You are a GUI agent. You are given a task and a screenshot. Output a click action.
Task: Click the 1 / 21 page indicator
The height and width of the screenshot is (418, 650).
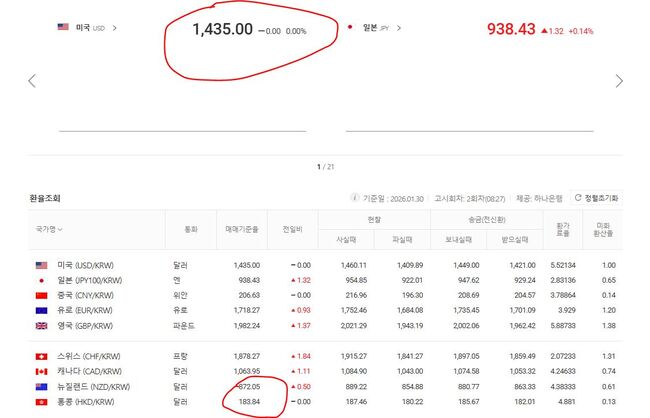click(323, 166)
